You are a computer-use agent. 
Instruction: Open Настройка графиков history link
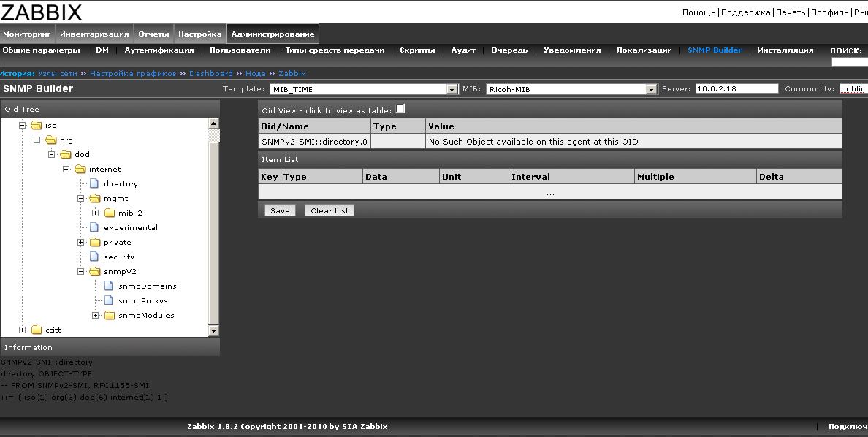tap(133, 73)
